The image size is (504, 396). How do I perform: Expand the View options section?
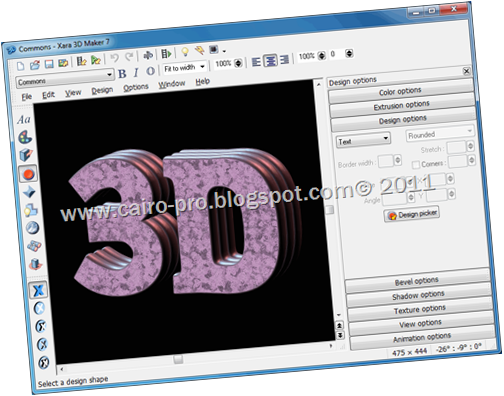(421, 323)
